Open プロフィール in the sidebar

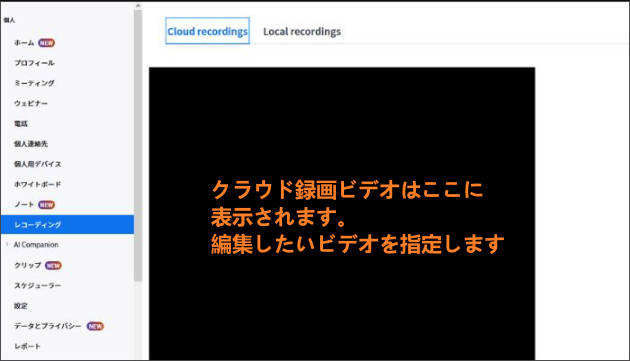(x=34, y=63)
